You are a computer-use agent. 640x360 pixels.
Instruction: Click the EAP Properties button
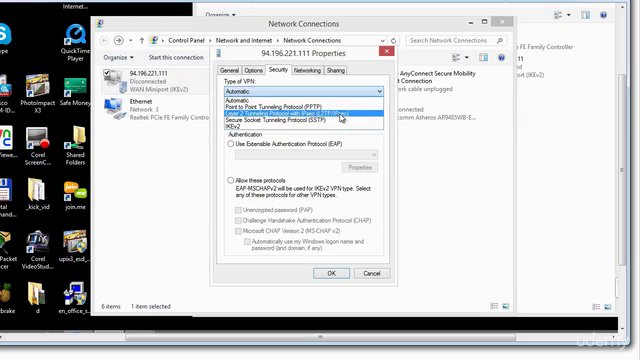[360, 167]
